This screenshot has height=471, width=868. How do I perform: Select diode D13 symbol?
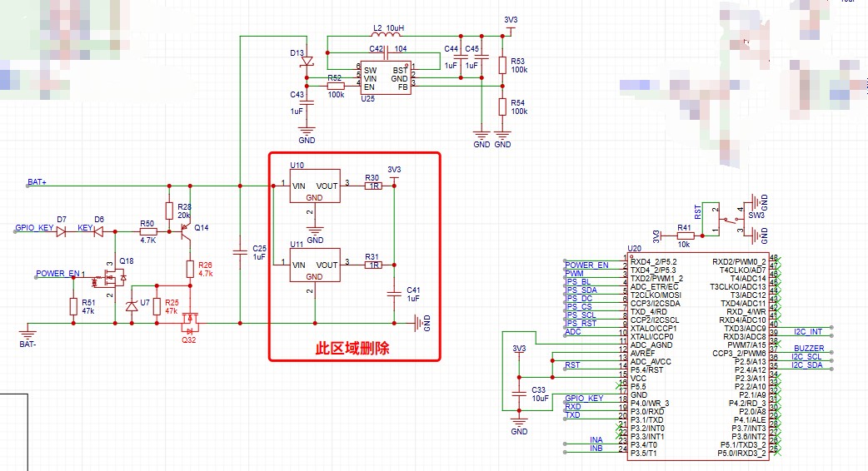(x=307, y=62)
